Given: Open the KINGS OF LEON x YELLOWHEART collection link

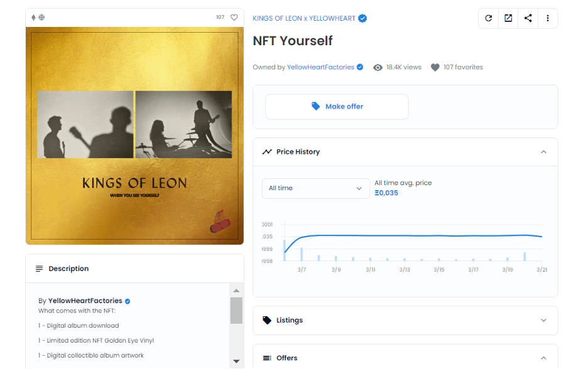Looking at the screenshot, I should 304,18.
